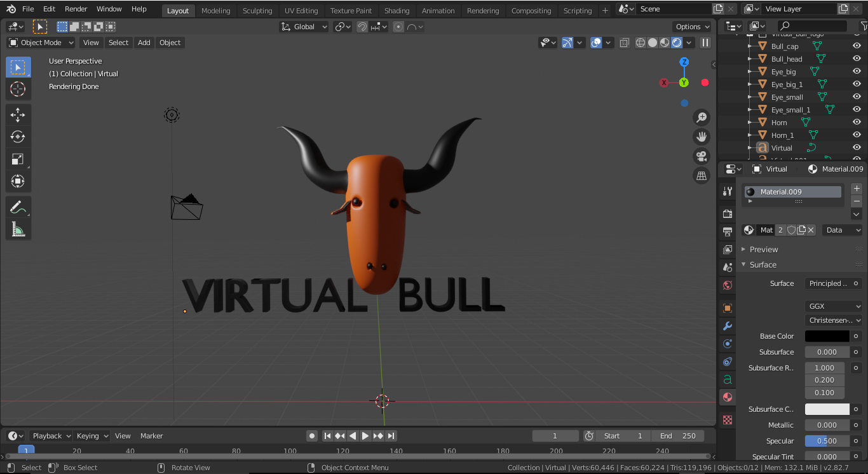Open the Options dropdown

[x=692, y=27]
